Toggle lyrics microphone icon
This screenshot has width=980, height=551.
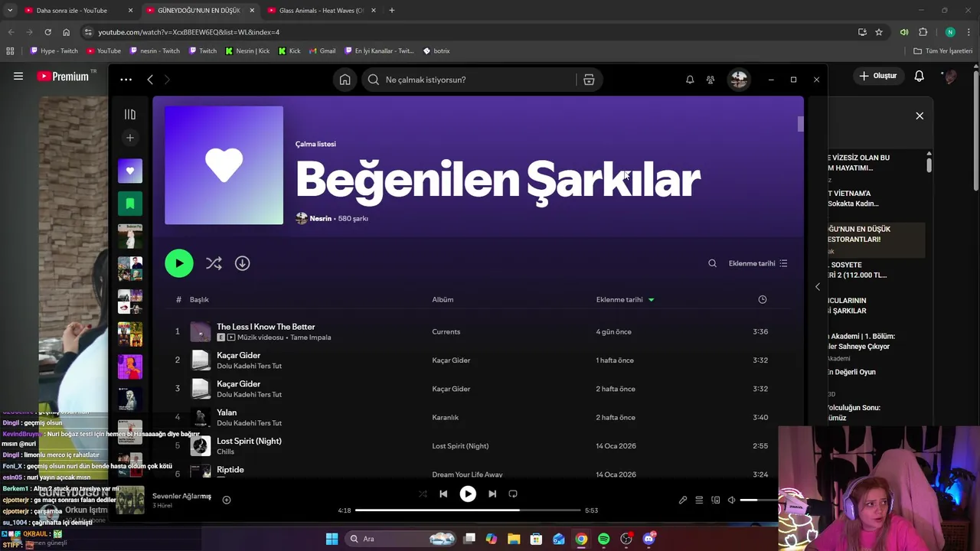(683, 500)
